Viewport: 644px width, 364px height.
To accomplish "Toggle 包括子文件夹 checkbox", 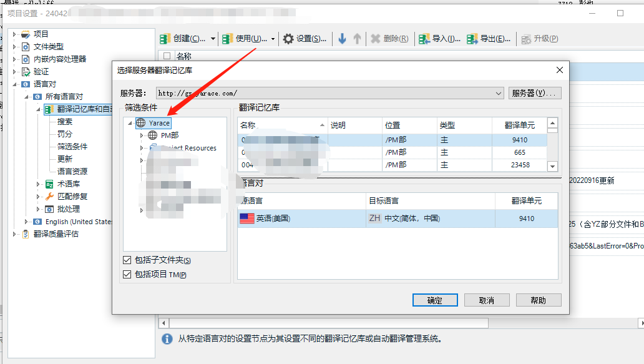I will coord(127,260).
